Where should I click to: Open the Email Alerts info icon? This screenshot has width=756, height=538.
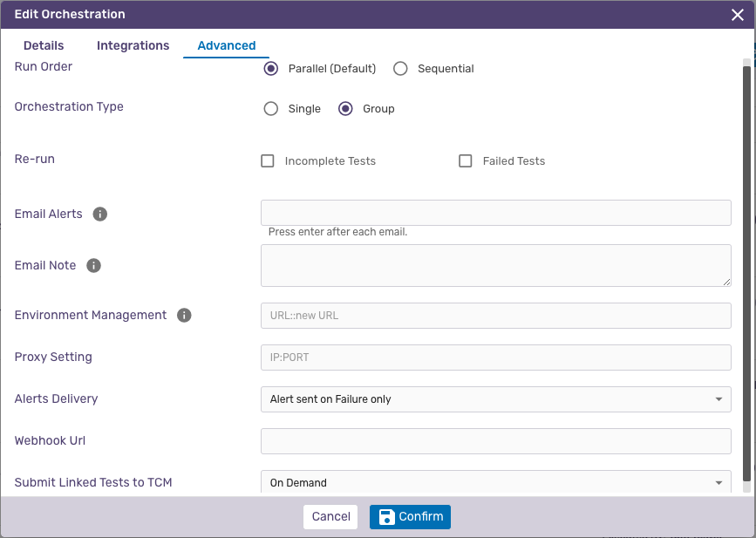[99, 214]
